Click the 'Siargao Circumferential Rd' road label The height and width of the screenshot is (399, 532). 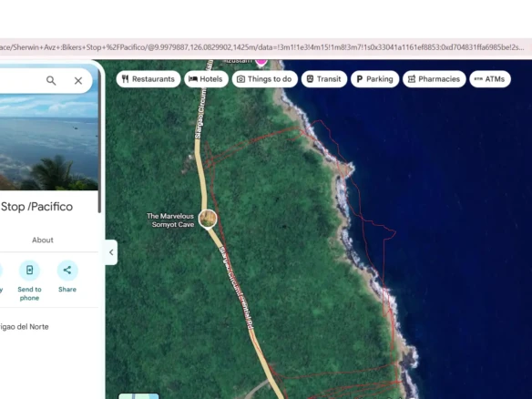pos(237,288)
